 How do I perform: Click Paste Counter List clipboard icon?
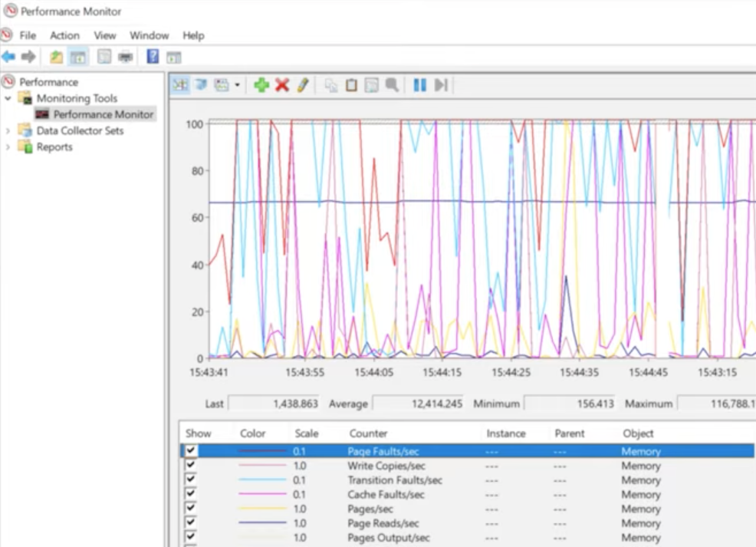coord(351,85)
